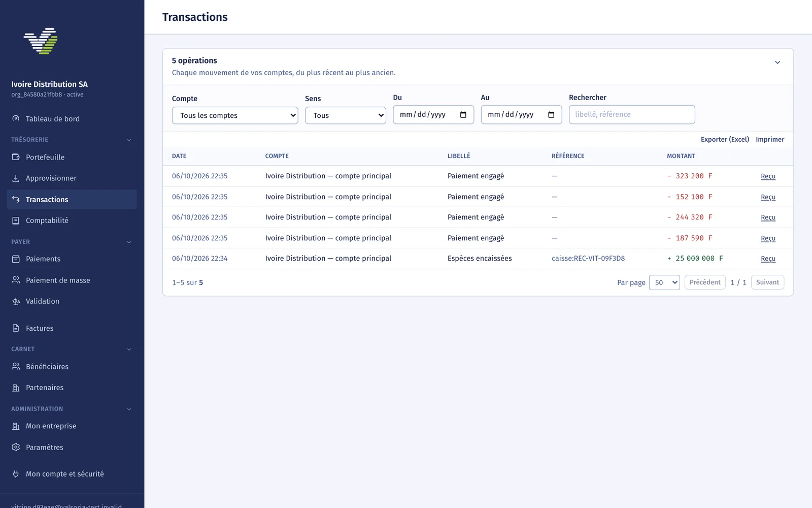Click the Mon entreprise building icon

(16, 426)
